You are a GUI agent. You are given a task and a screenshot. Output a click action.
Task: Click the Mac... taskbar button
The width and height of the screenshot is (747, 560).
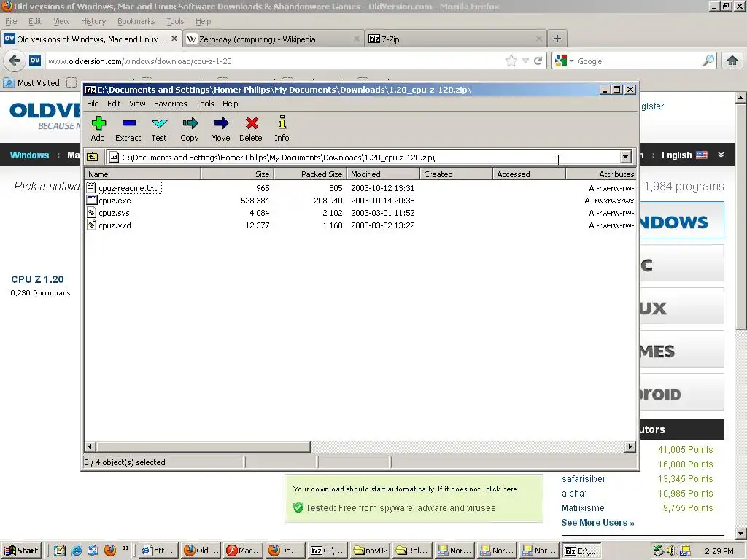click(x=244, y=551)
